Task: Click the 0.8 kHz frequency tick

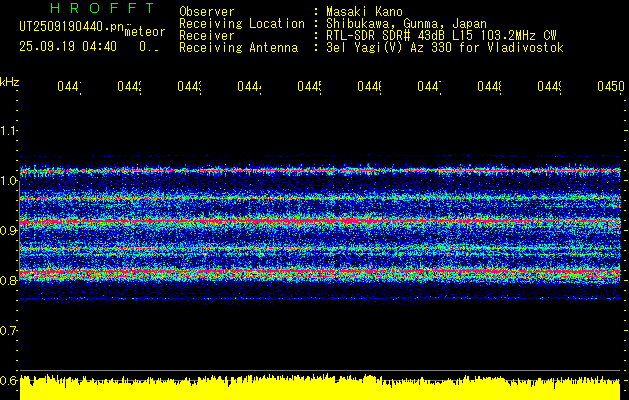Action: (9, 281)
